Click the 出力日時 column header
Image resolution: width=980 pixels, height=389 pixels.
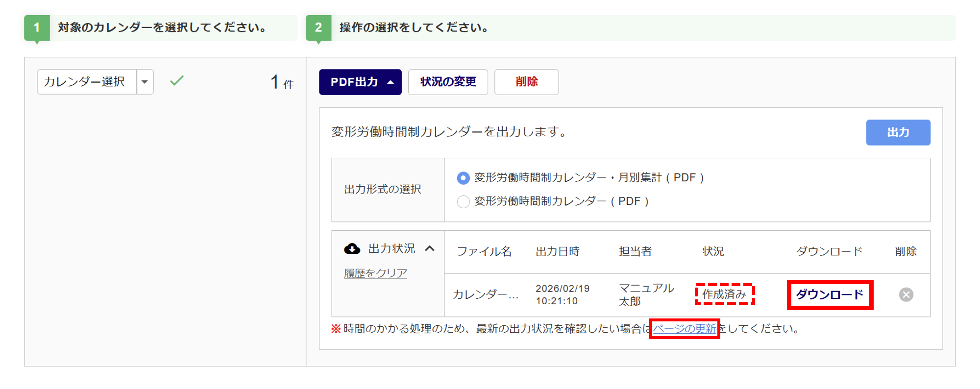pyautogui.click(x=558, y=251)
